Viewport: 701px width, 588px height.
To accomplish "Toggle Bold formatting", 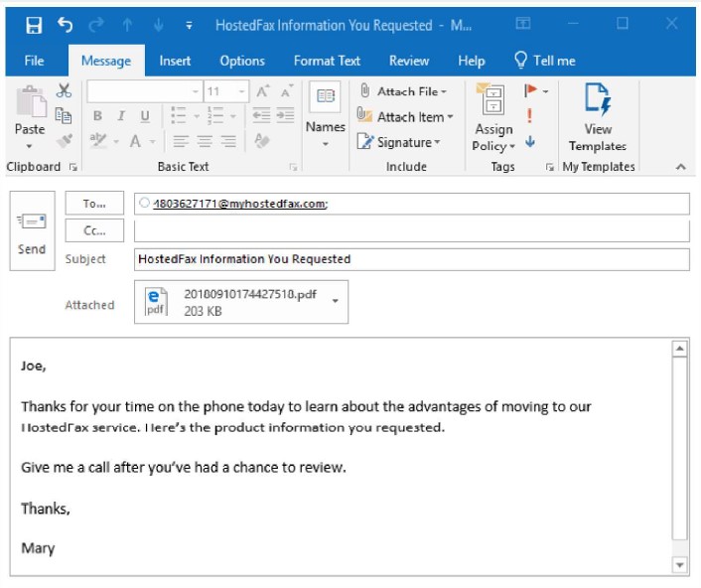I will [97, 116].
